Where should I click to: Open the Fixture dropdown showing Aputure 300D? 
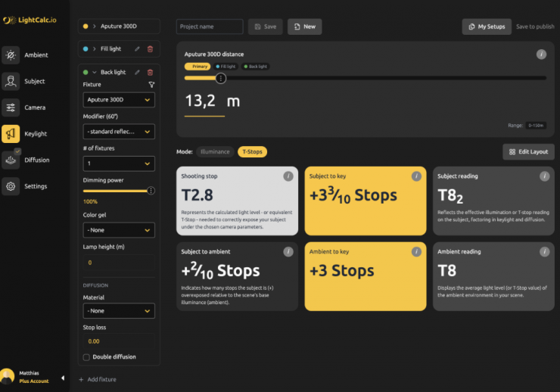119,100
